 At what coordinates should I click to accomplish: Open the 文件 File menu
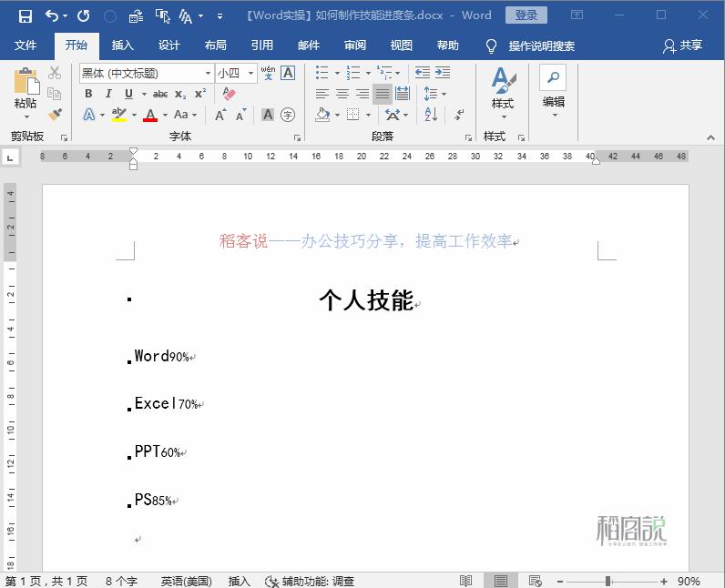click(x=26, y=46)
